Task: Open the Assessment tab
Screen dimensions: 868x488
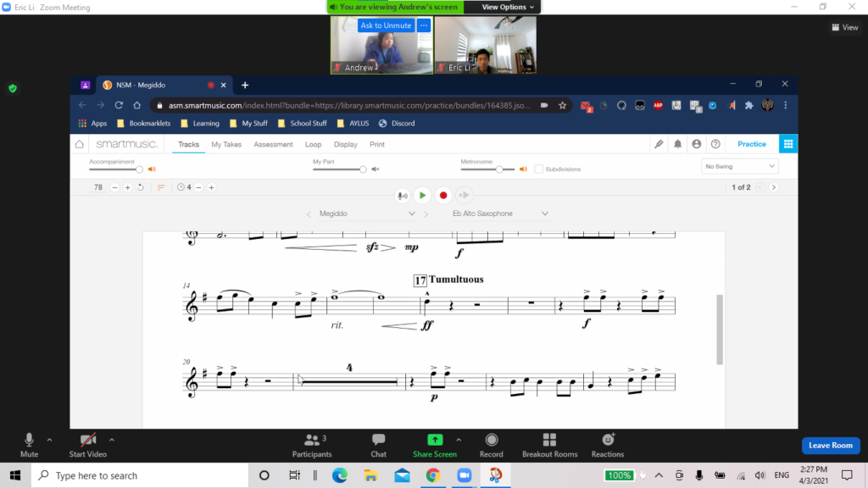Action: point(274,144)
